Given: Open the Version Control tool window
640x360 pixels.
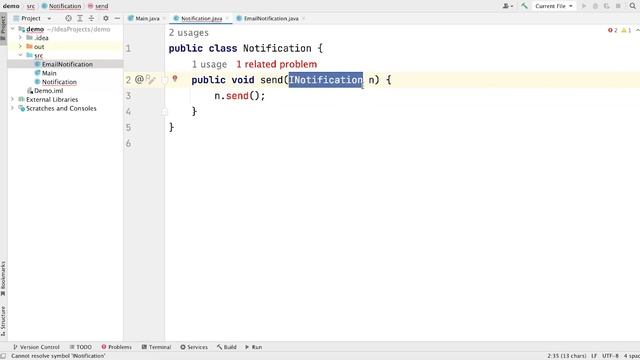Looking at the screenshot, I should click(36, 347).
